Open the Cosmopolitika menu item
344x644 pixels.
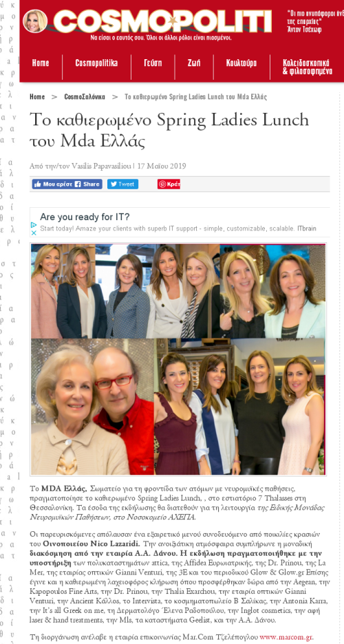point(96,63)
